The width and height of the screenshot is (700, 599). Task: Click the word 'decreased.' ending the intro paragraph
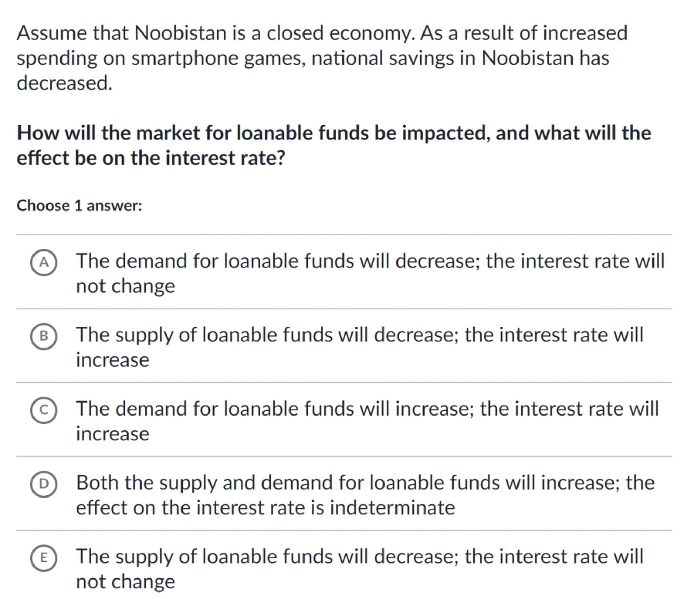tap(65, 83)
